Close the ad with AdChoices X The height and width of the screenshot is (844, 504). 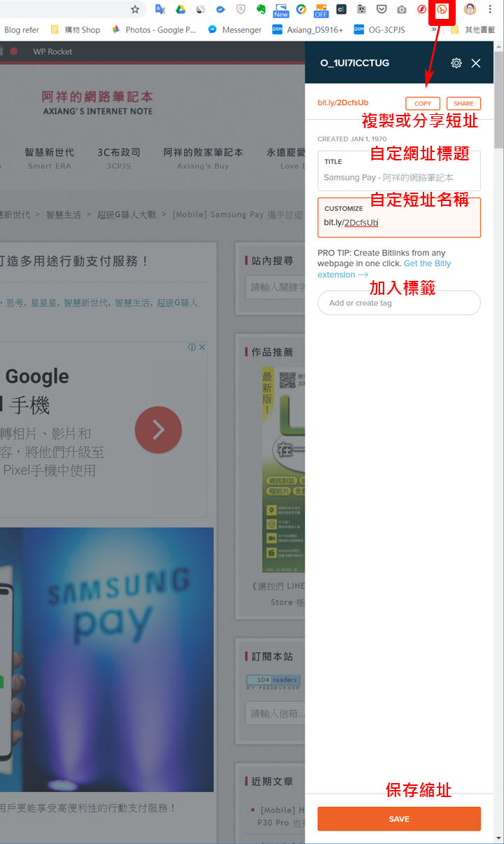click(202, 347)
